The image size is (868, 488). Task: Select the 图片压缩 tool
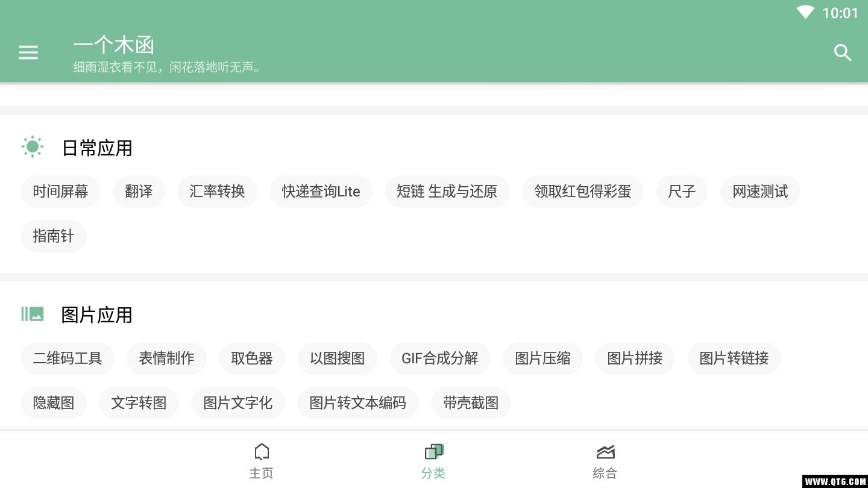tap(542, 358)
